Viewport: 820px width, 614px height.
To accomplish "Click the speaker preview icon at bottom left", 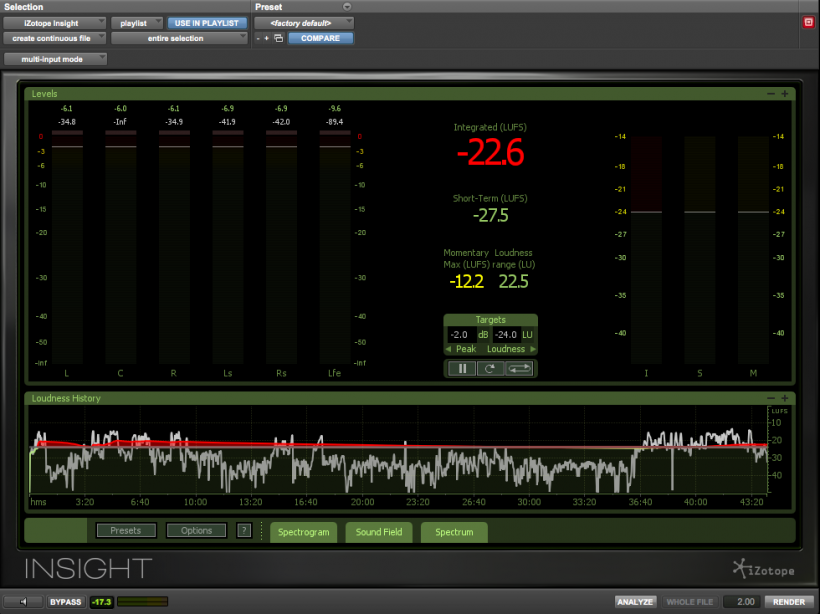I will tap(24, 602).
